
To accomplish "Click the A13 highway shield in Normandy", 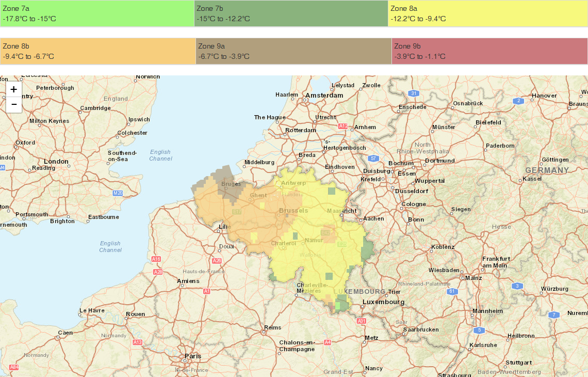I will point(138,342).
